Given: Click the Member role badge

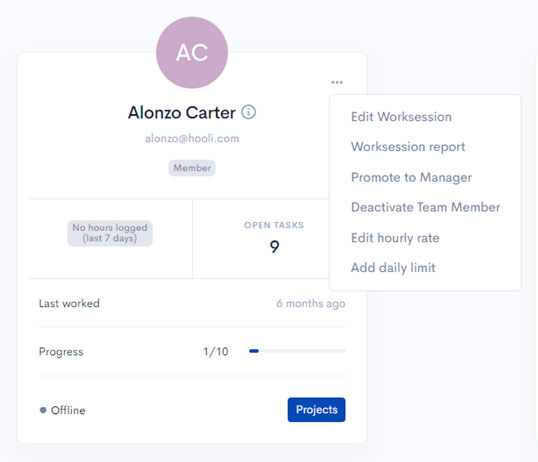Looking at the screenshot, I should 192,168.
